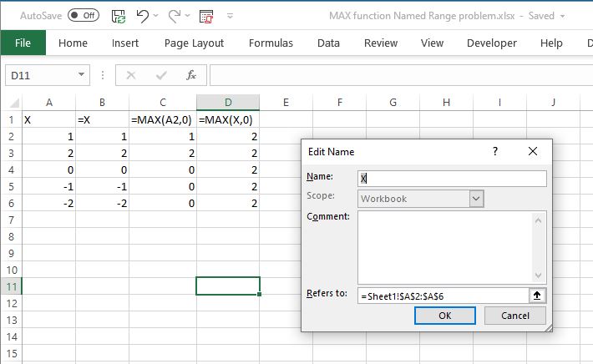Click Cancel in the Edit Name dialog
This screenshot has width=593, height=364.
pos(515,316)
